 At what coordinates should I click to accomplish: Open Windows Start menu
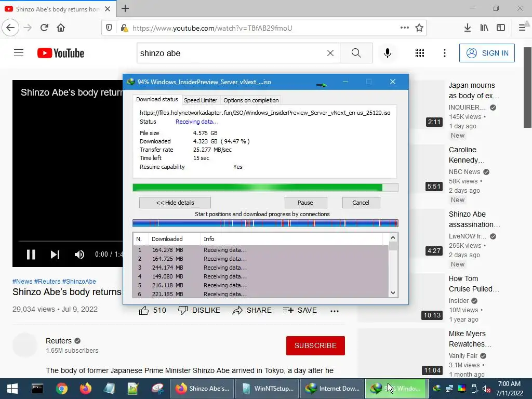pos(12,389)
